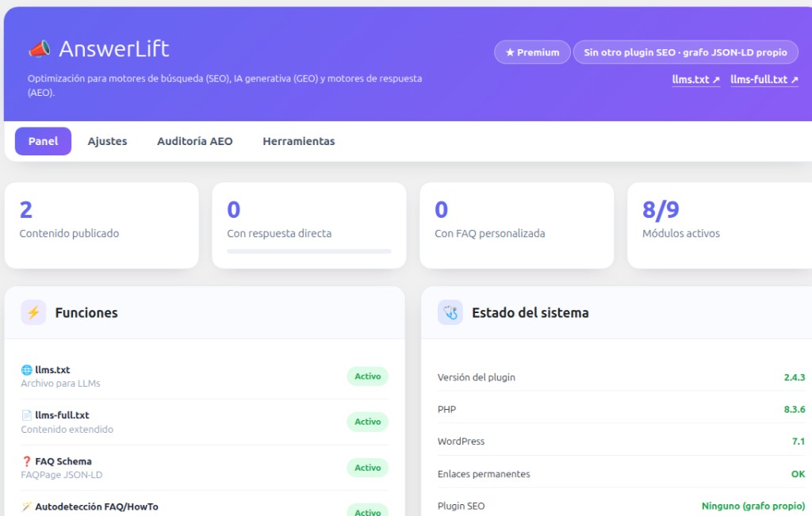
Task: Click the 'Versión del plugin' row label
Action: click(x=477, y=377)
